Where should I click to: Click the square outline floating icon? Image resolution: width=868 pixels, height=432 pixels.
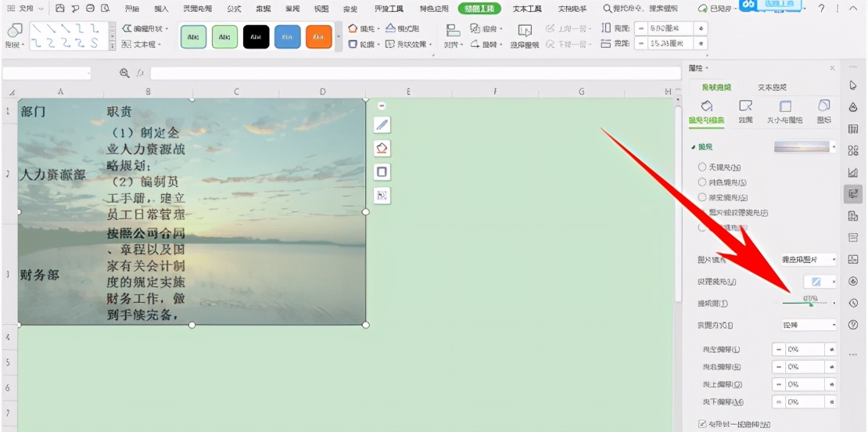coord(382,172)
